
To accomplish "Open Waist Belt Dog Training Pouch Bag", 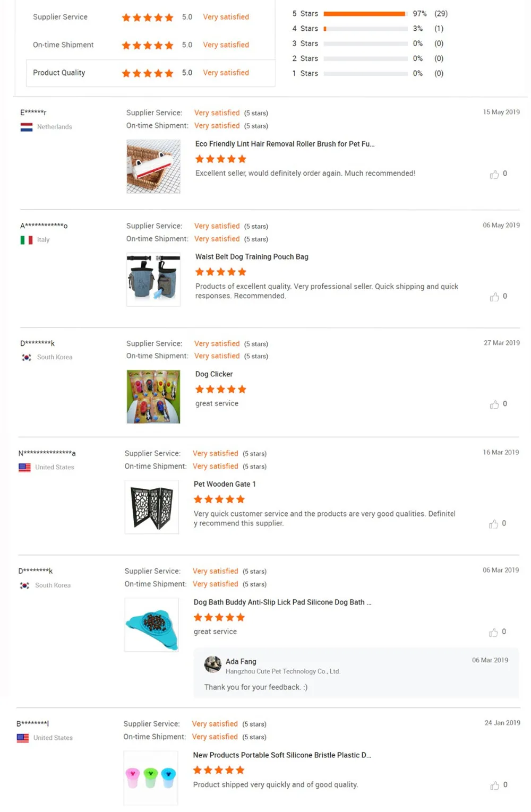I will coord(252,257).
